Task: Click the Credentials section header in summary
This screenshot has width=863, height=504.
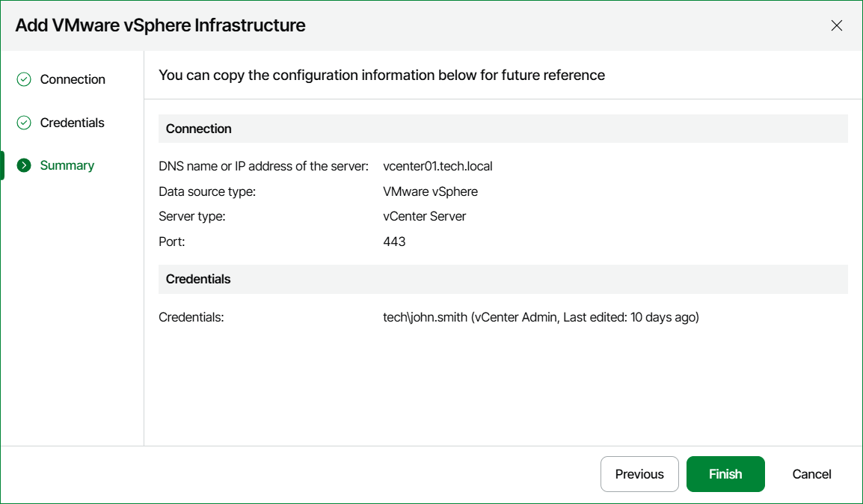Action: click(x=503, y=279)
